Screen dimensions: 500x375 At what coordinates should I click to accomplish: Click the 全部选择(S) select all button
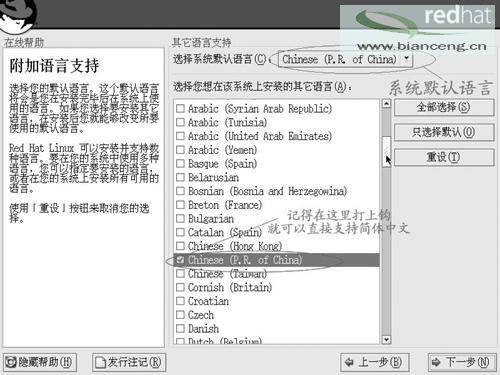click(x=444, y=107)
